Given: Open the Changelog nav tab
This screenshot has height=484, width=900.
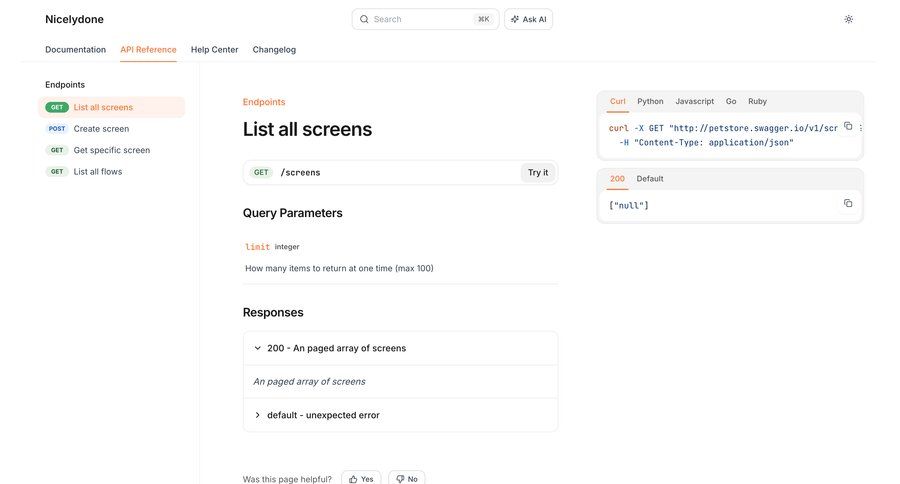Looking at the screenshot, I should [274, 49].
